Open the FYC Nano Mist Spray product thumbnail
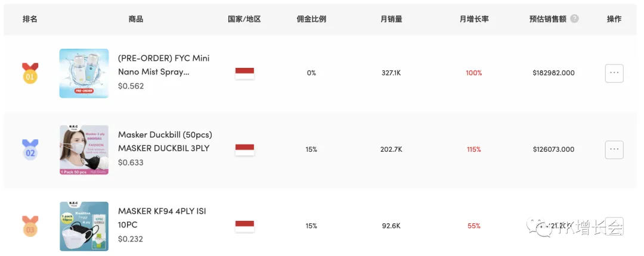Image resolution: width=644 pixels, height=256 pixels. [x=84, y=73]
